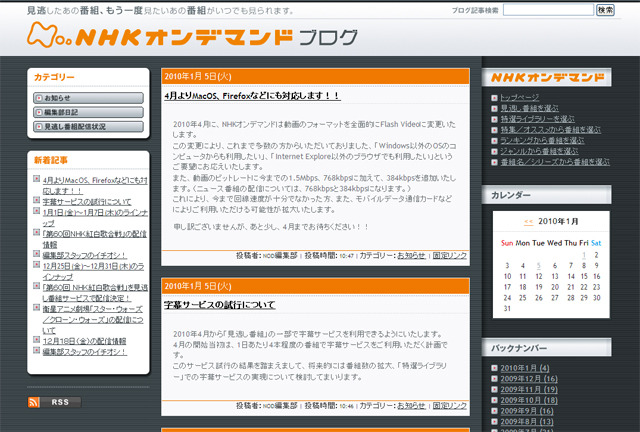The height and width of the screenshot is (432, 640).
Task: Open back number 2009年11月 (19)
Action: tap(529, 390)
